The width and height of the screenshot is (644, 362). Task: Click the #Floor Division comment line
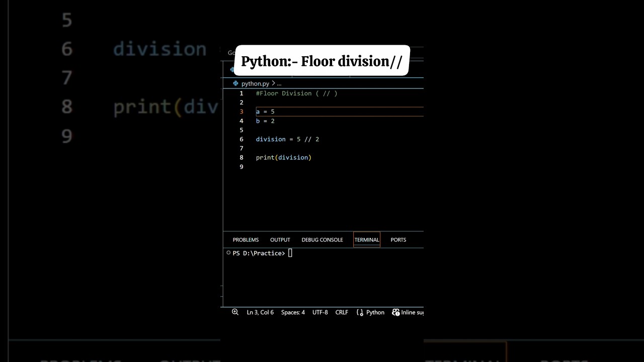(296, 94)
